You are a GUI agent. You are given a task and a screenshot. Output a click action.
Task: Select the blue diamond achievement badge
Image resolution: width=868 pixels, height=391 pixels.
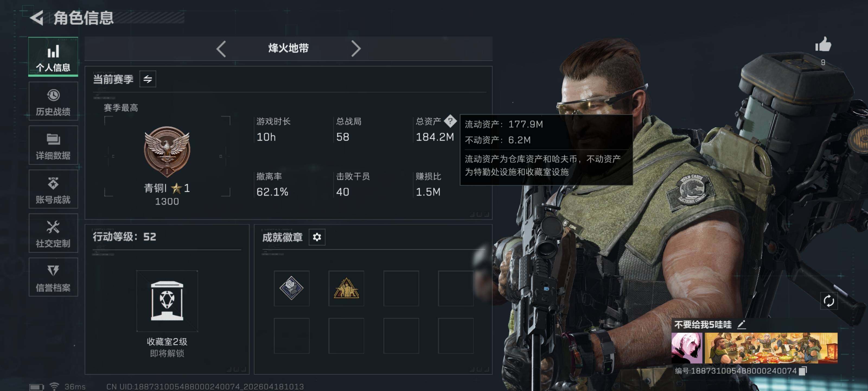(292, 288)
